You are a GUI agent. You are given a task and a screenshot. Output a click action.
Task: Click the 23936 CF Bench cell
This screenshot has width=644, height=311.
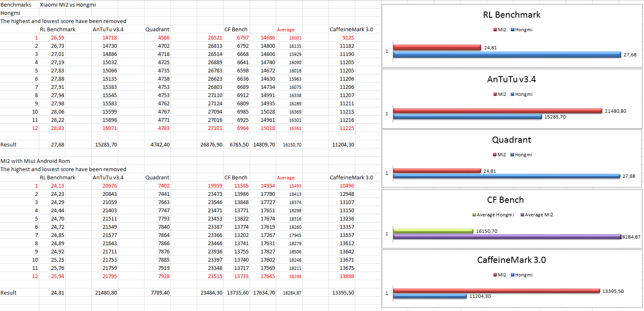pyautogui.click(x=215, y=251)
